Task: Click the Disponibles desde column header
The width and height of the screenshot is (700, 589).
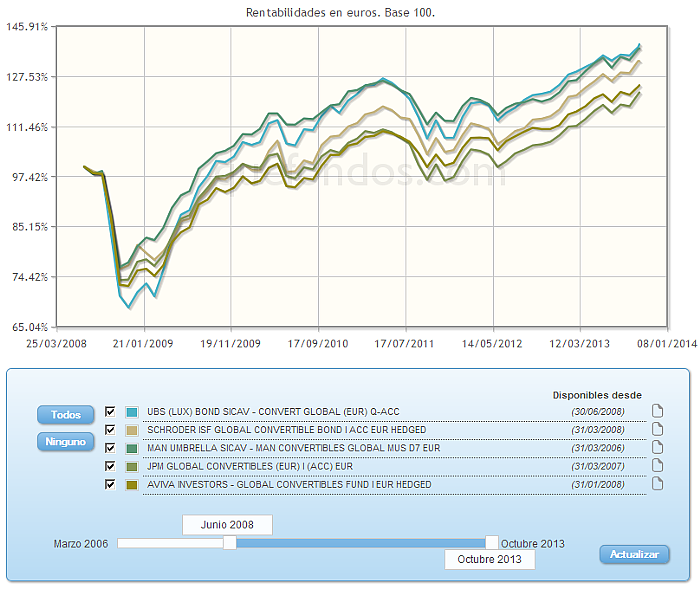Action: click(597, 395)
